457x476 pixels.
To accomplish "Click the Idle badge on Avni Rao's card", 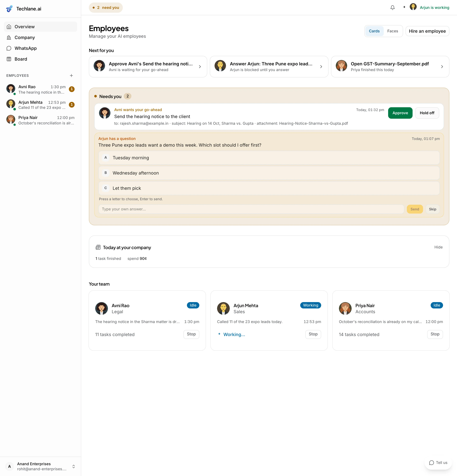I will (193, 305).
